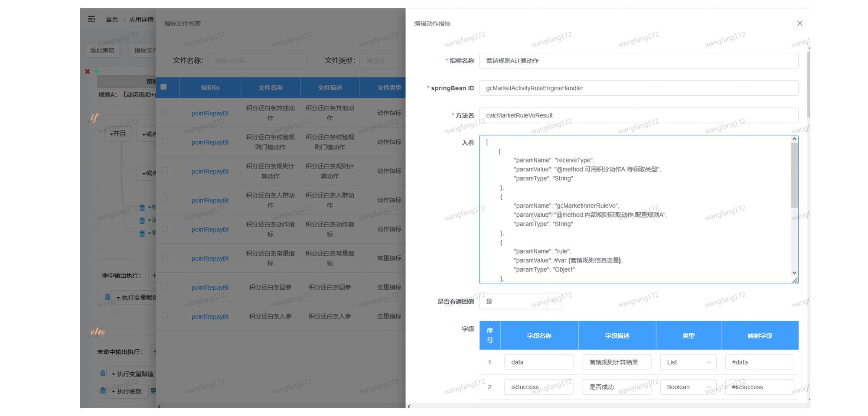
Task: Close the 编辑动作指标 panel with X
Action: (x=799, y=23)
